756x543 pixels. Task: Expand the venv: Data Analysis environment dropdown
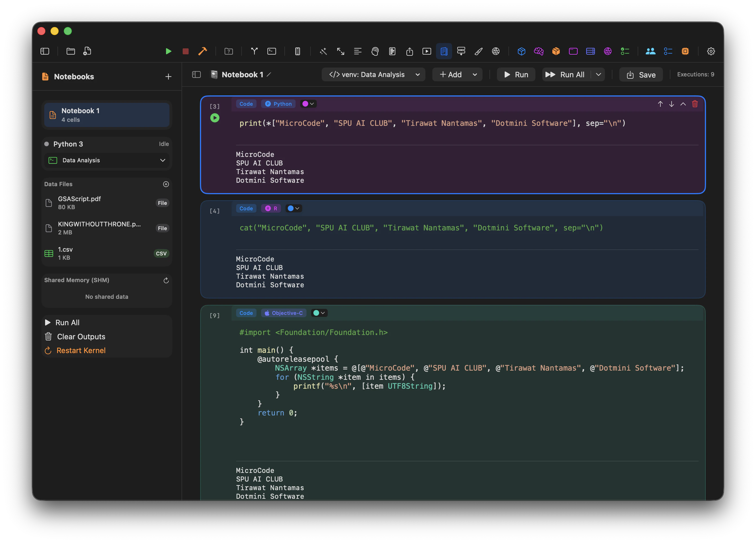point(418,74)
